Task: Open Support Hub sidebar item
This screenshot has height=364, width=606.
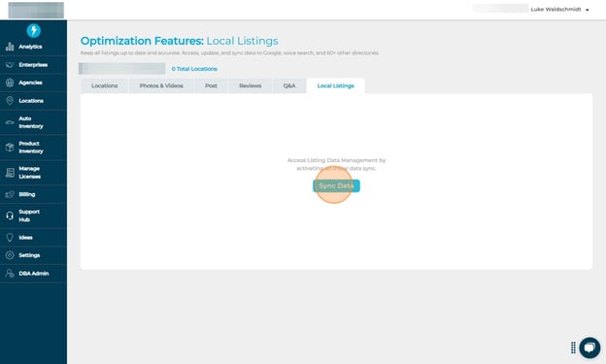Action: [x=33, y=215]
